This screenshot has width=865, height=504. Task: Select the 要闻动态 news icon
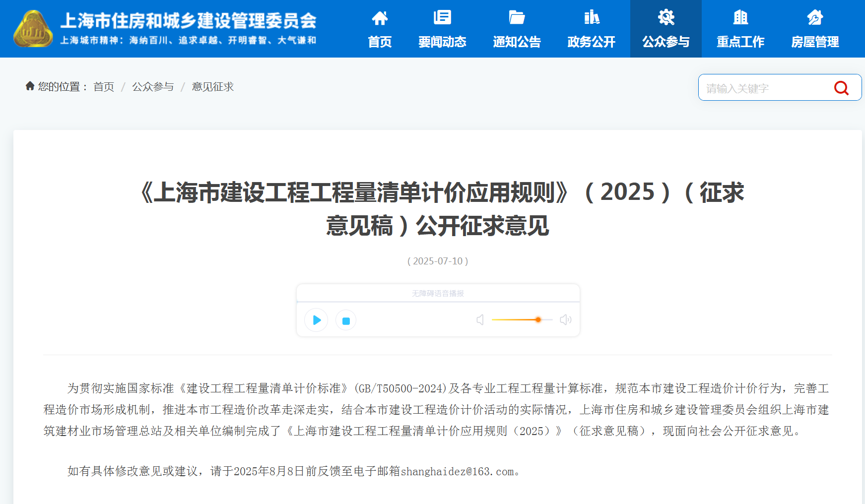coord(442,17)
